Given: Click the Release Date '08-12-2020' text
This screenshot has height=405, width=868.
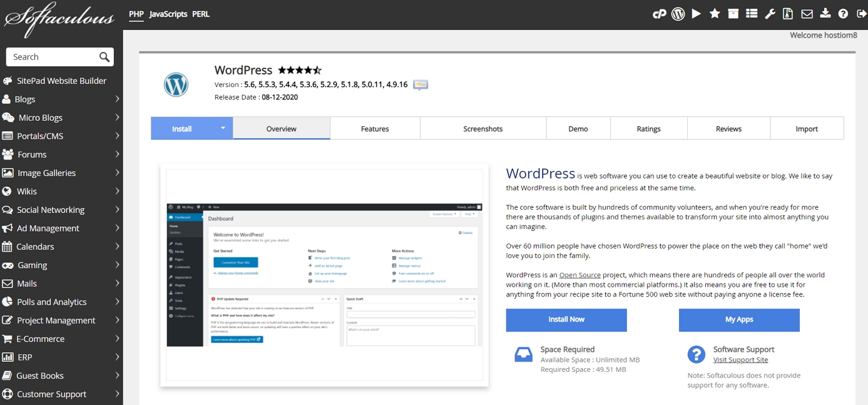Looking at the screenshot, I should coord(280,97).
